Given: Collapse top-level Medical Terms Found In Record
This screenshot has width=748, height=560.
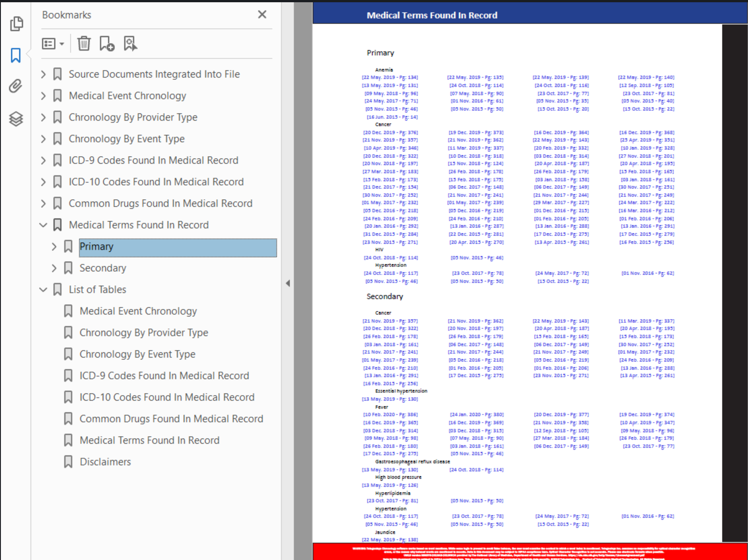Looking at the screenshot, I should click(44, 225).
